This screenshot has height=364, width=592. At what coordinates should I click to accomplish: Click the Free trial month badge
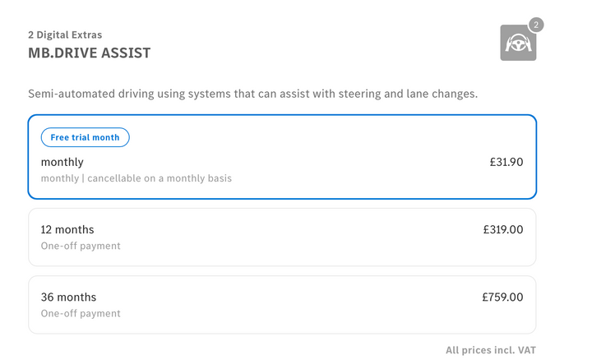coord(85,137)
